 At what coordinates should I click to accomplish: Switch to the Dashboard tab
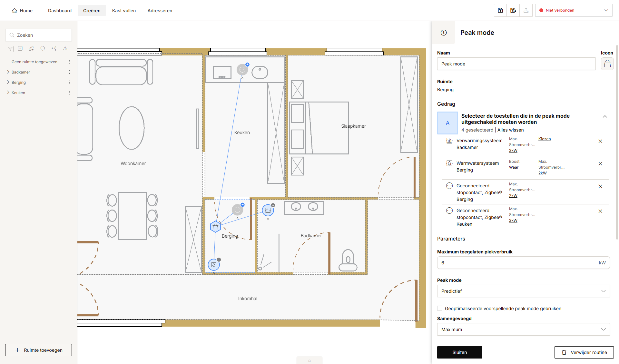pyautogui.click(x=60, y=11)
